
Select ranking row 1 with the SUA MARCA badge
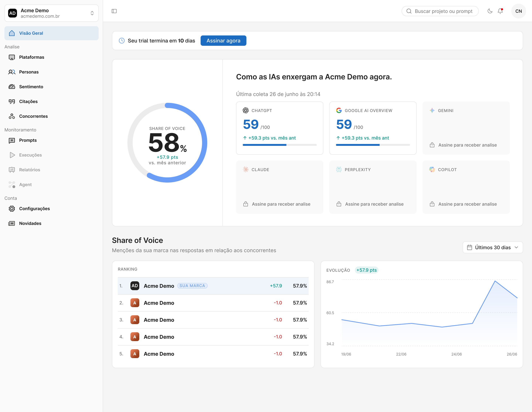(x=213, y=286)
